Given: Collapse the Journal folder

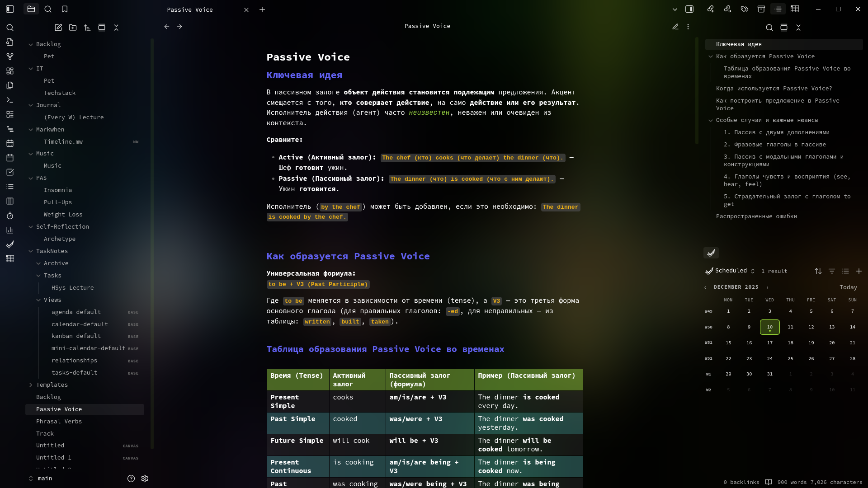Looking at the screenshot, I should click(31, 105).
